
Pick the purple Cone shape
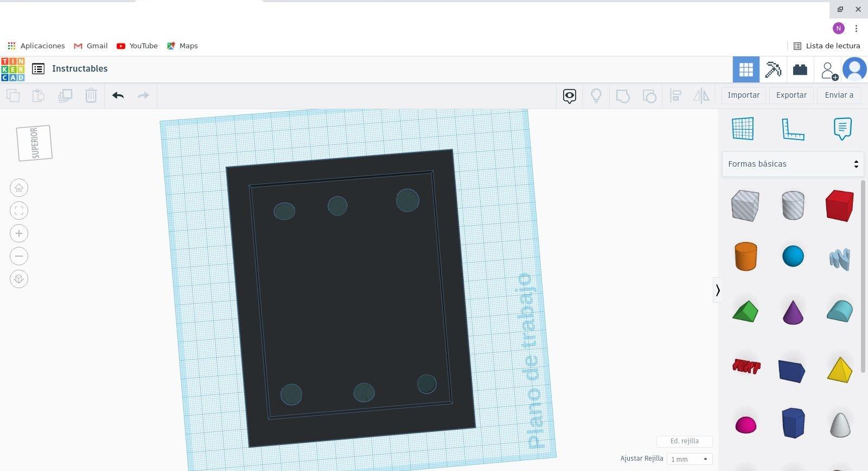point(793,313)
